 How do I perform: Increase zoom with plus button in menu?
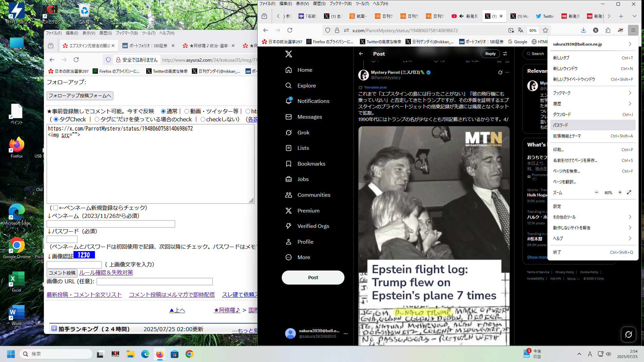(x=620, y=192)
